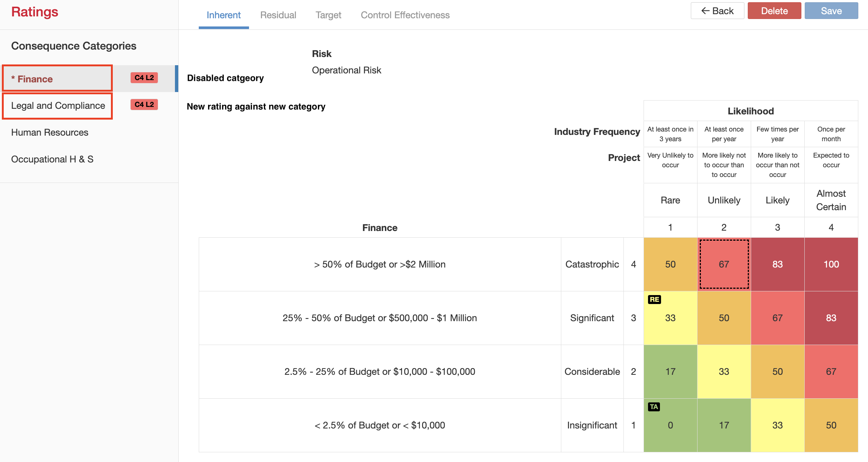Open the Control Effectiveness tab
This screenshot has width=868, height=462.
405,15
